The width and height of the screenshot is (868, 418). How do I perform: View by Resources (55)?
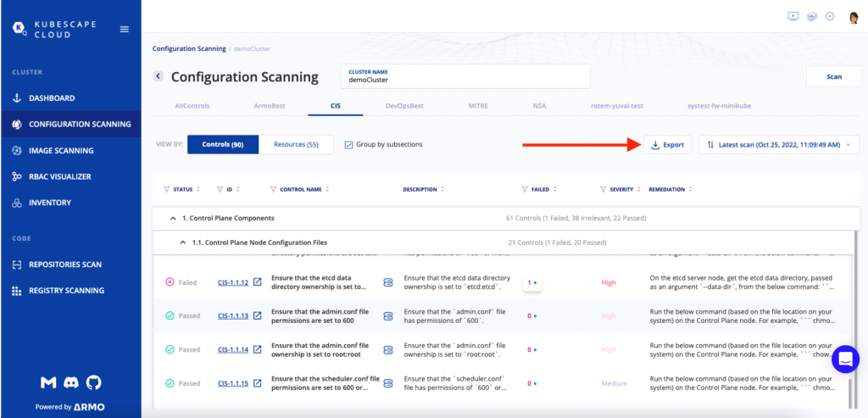coord(296,144)
